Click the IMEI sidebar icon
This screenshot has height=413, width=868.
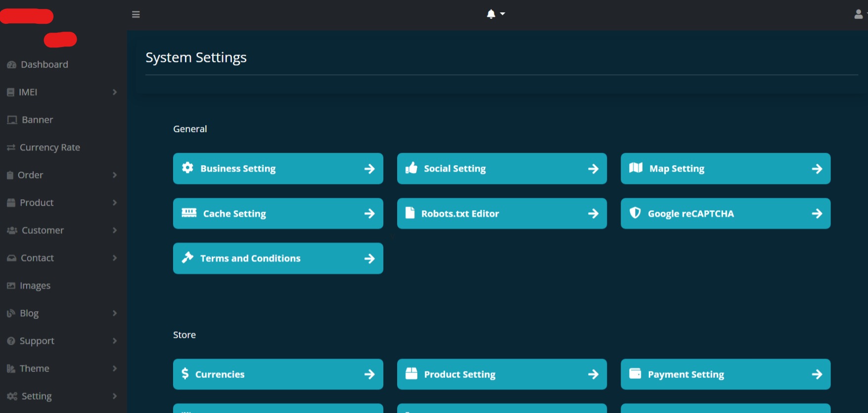pos(11,92)
